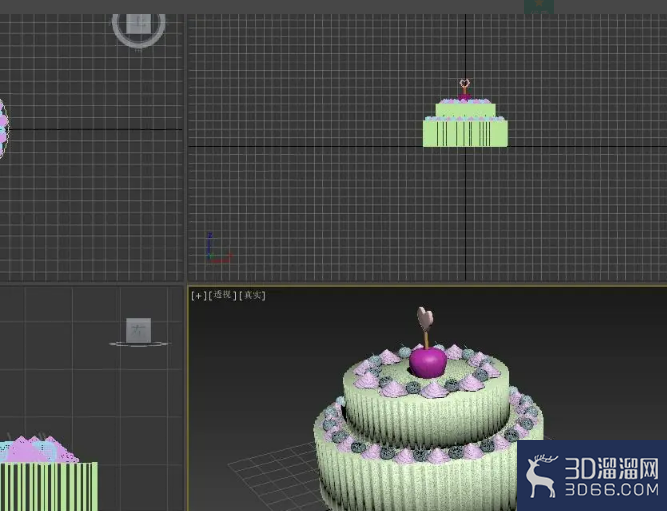This screenshot has height=511, width=667.
Task: Open the 真实 shading mode menu
Action: pyautogui.click(x=252, y=295)
